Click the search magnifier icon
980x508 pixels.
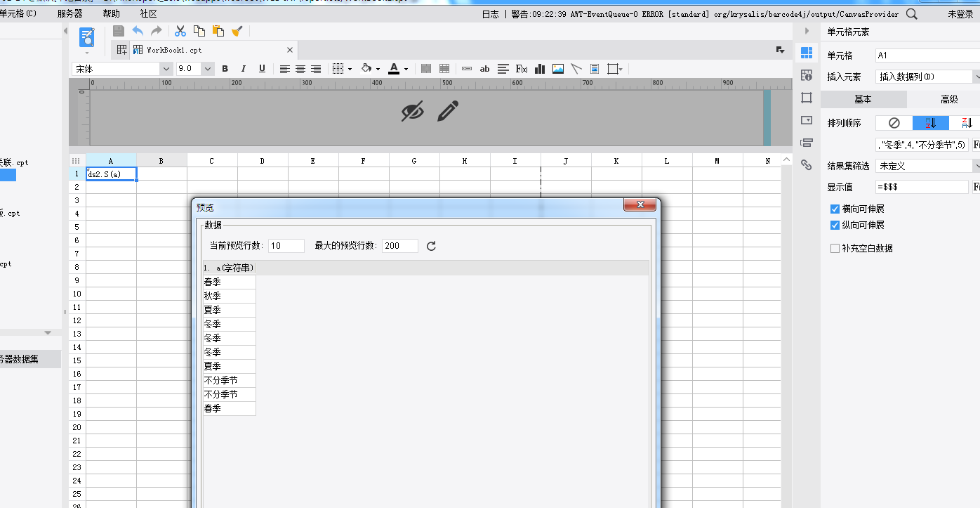click(911, 13)
